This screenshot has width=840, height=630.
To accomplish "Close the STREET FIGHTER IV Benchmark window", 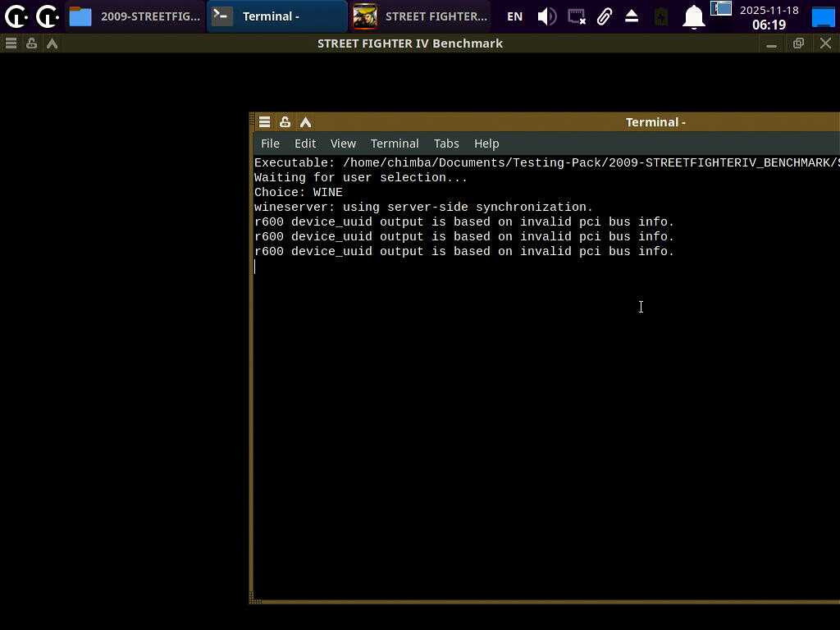I will pos(825,43).
